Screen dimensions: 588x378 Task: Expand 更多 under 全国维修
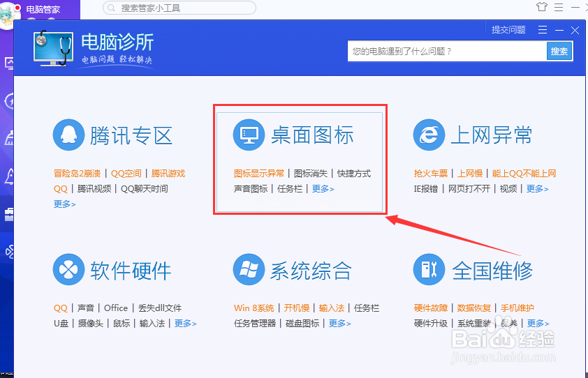click(538, 324)
